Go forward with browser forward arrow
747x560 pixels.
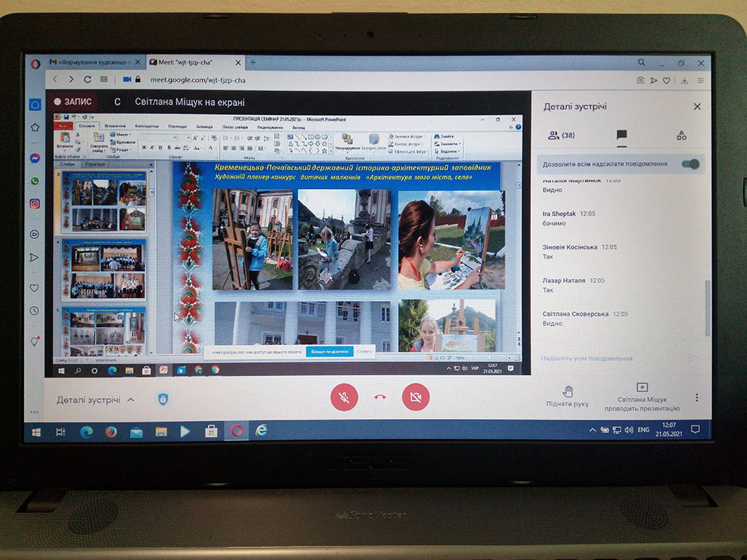[x=72, y=80]
